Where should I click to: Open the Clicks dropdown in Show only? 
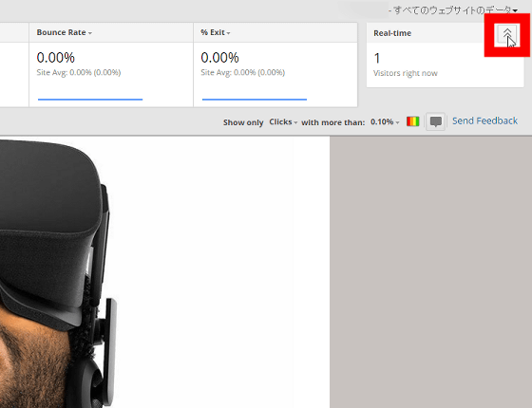click(283, 122)
